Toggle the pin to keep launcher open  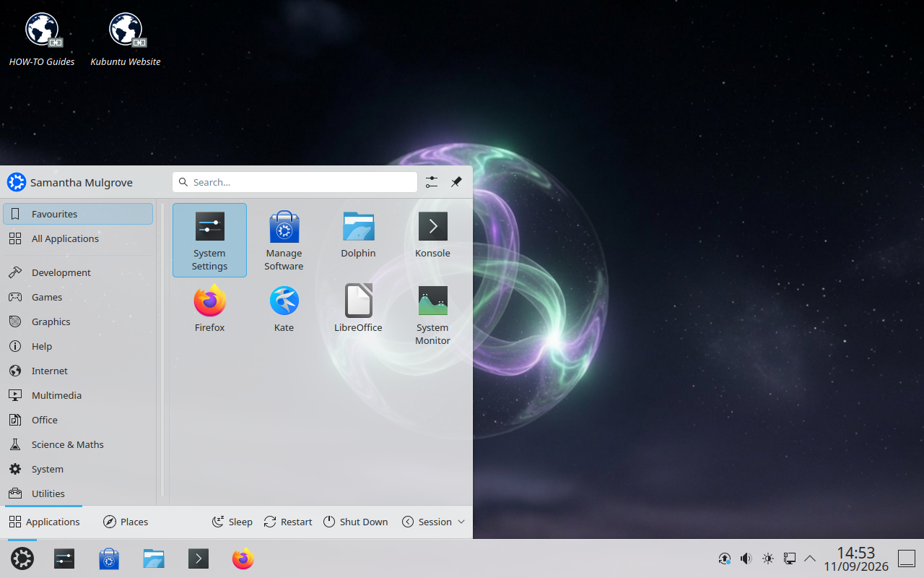[456, 182]
